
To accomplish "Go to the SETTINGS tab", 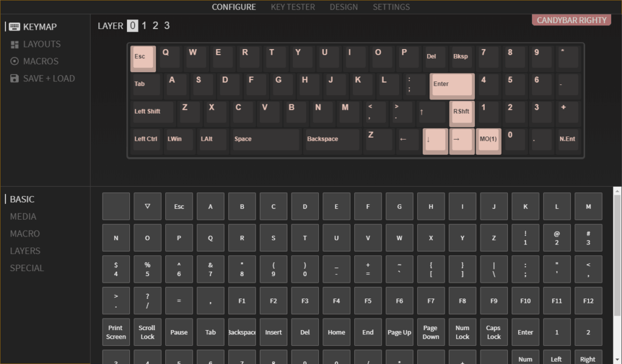I will 391,7.
